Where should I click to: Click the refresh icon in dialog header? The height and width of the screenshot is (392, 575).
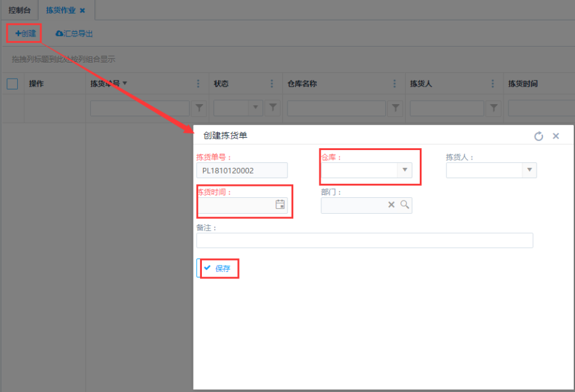coord(539,136)
